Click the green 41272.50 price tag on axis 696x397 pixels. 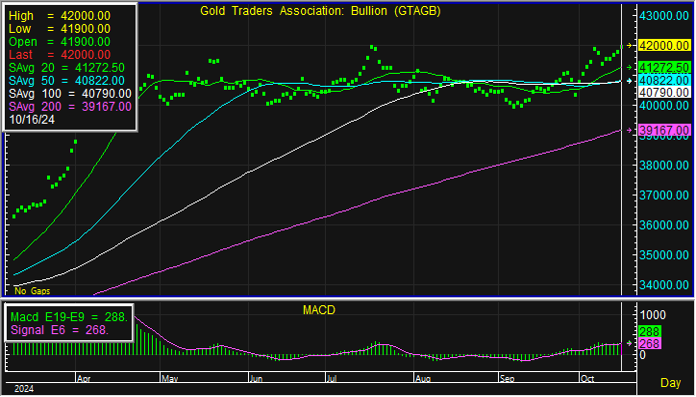664,67
